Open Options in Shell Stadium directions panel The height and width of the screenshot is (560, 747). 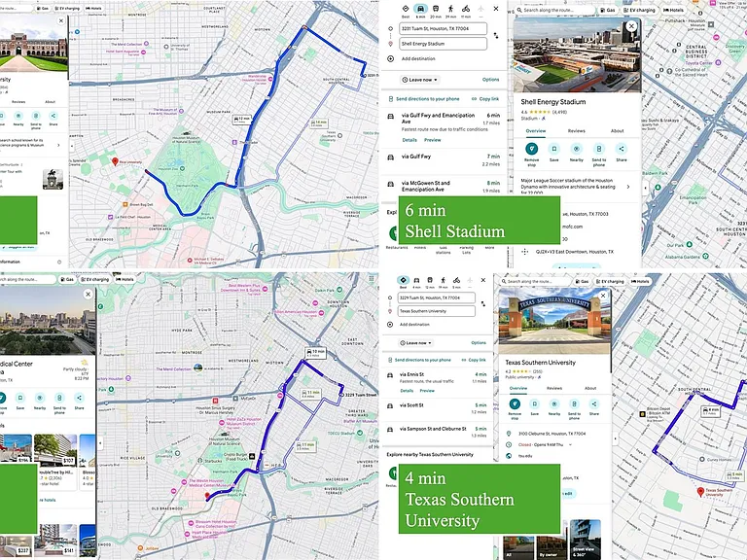pyautogui.click(x=490, y=80)
